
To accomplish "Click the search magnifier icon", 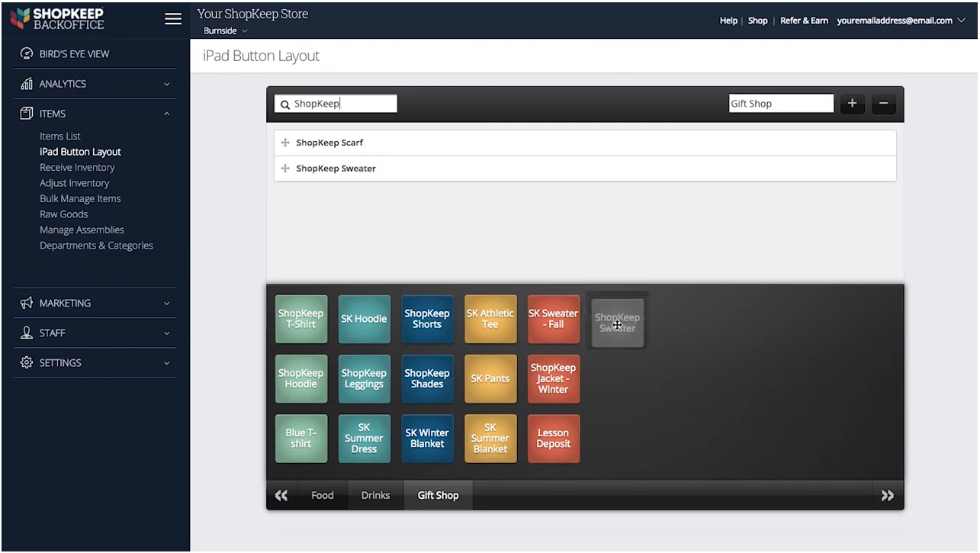I will click(285, 104).
